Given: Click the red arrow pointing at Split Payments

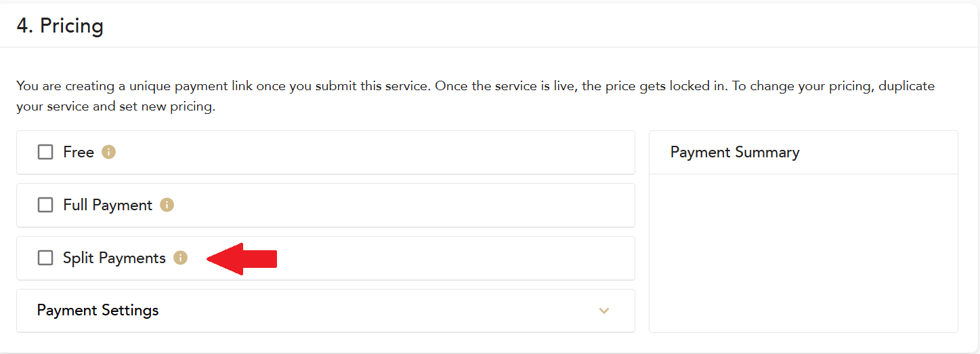Looking at the screenshot, I should (x=242, y=258).
